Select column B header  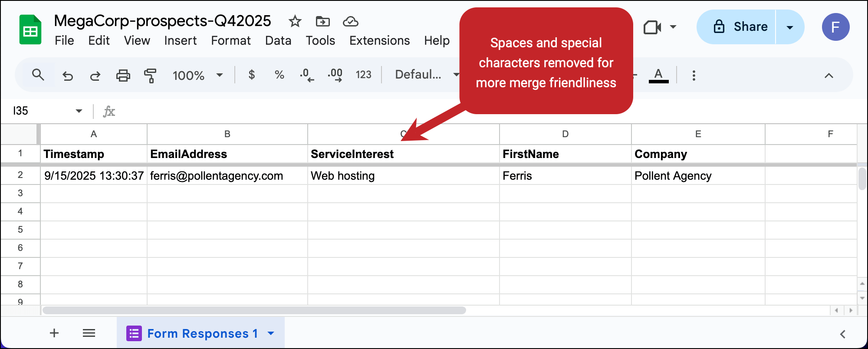click(227, 134)
